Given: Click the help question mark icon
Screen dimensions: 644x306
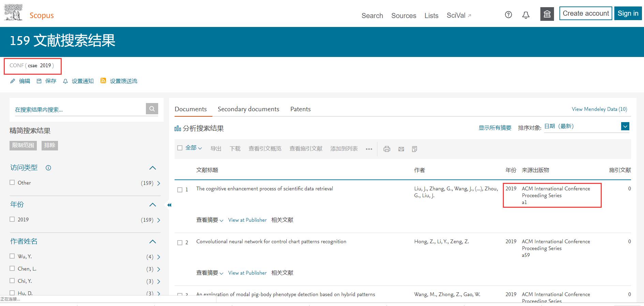Looking at the screenshot, I should pyautogui.click(x=508, y=15).
